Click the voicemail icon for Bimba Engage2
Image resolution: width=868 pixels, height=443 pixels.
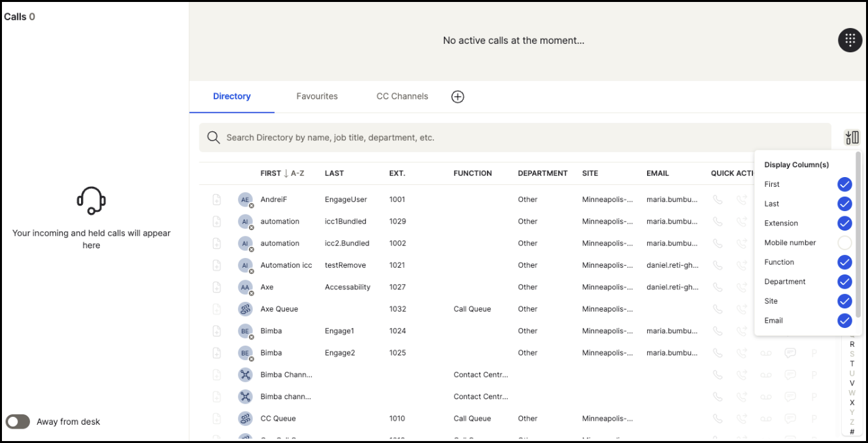coord(766,353)
